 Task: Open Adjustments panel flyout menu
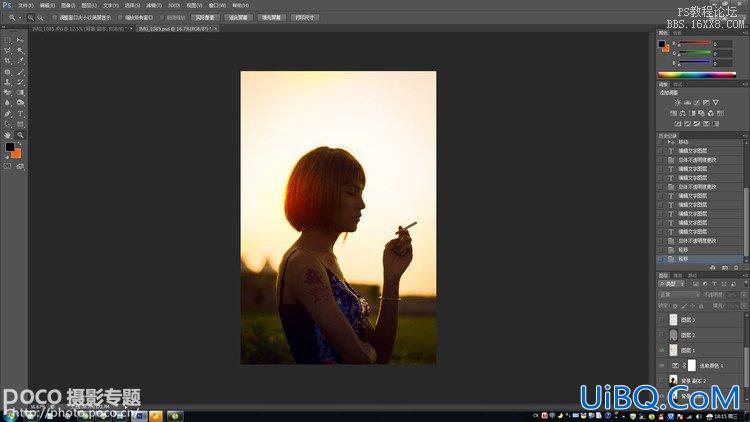coord(745,84)
